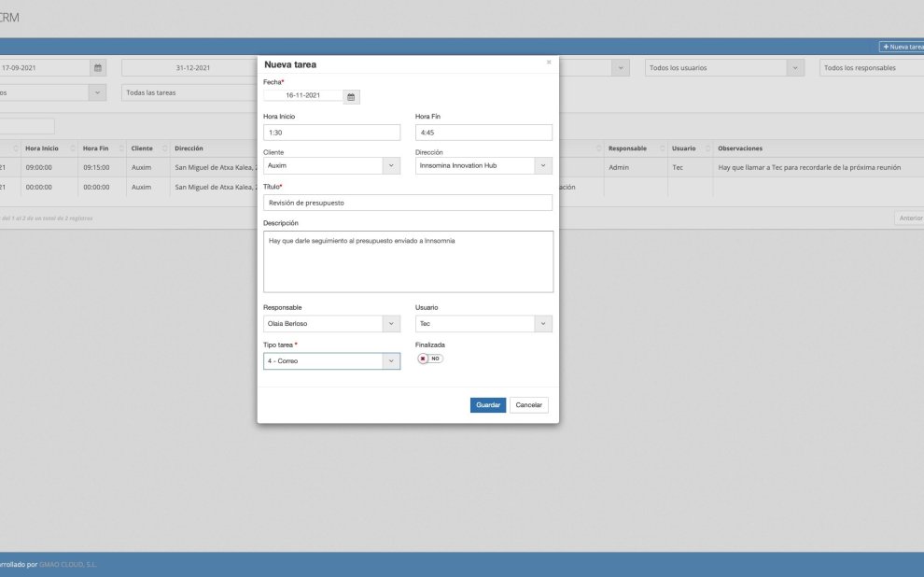Viewport: 924px width, 577px height.
Task: Open the Dirección dropdown in the dialog
Action: pos(483,165)
